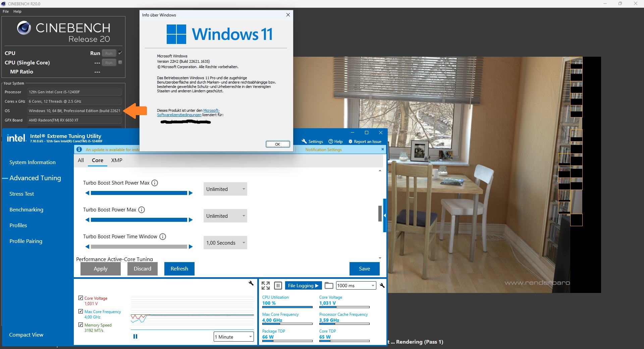644x349 pixels.
Task: Decrease Turbo Boost Short Power Max with left arrow
Action: click(88, 193)
